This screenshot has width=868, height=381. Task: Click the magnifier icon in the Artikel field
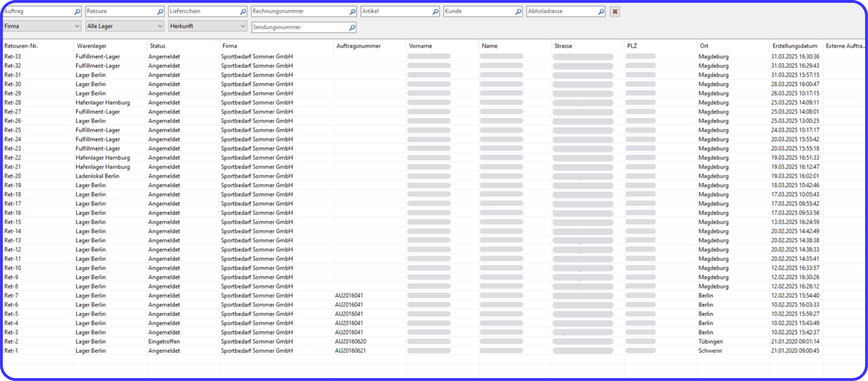click(x=435, y=12)
